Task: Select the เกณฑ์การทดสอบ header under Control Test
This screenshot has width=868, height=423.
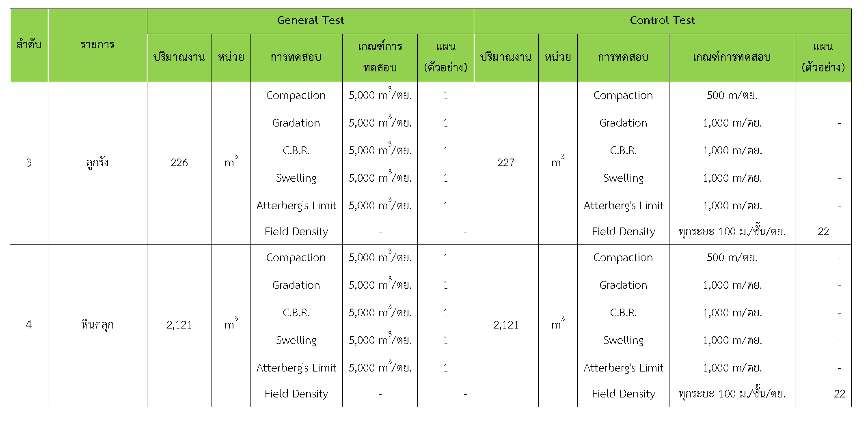Action: click(732, 57)
